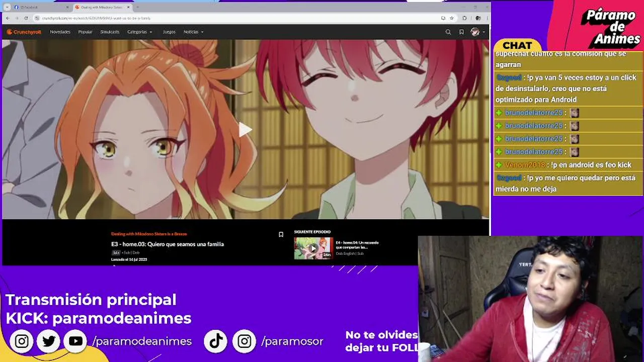Open the tab search dropdown arrow

7,7
